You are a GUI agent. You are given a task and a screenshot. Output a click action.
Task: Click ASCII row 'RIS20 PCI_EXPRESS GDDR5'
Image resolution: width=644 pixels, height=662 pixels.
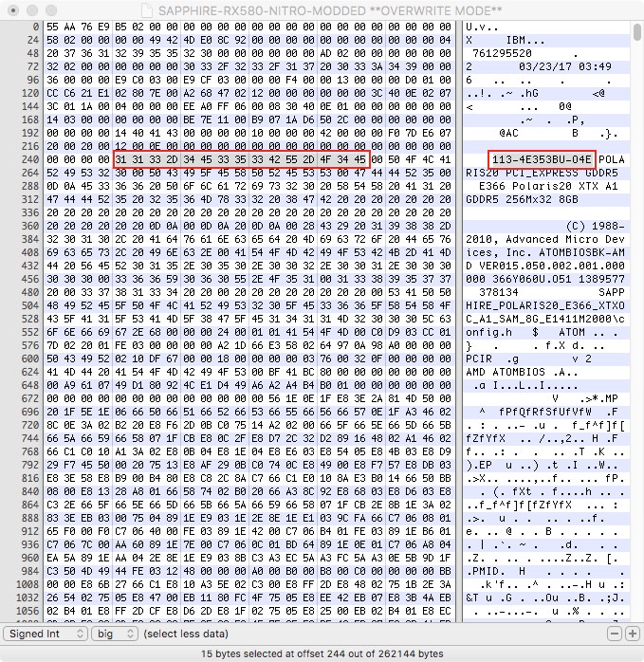542,174
